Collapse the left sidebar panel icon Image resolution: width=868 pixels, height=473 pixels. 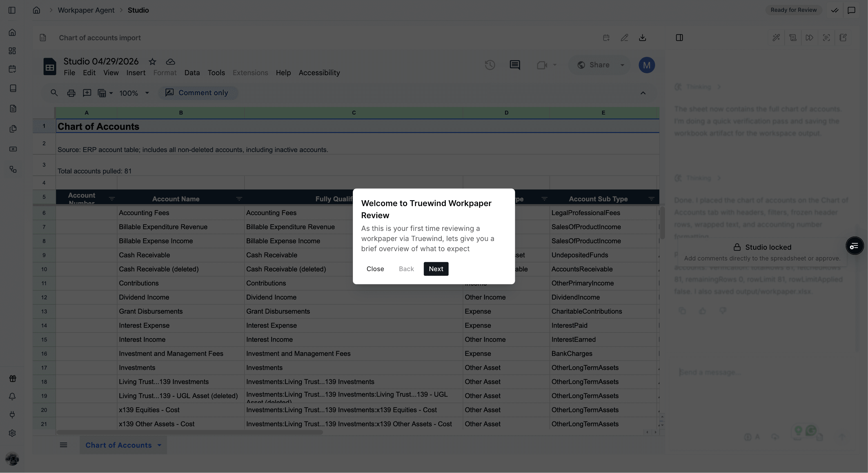point(12,10)
